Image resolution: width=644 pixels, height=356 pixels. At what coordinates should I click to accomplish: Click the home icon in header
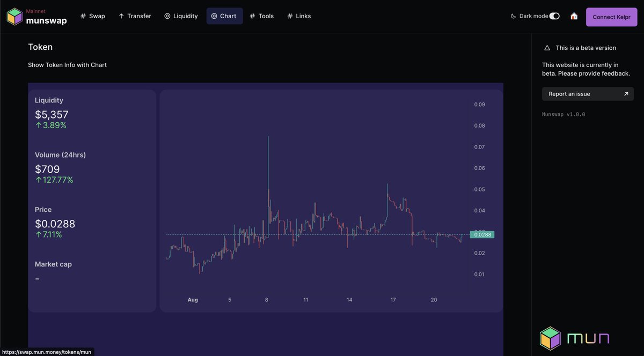coord(574,16)
